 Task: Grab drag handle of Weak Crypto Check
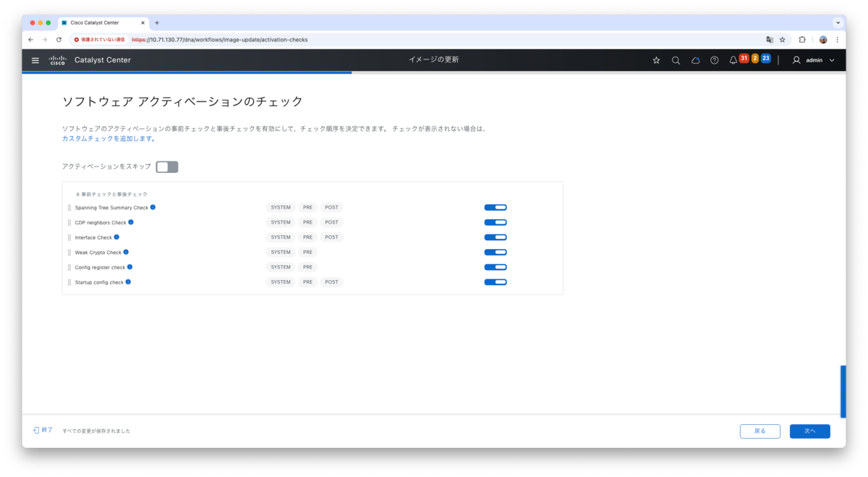tap(69, 252)
